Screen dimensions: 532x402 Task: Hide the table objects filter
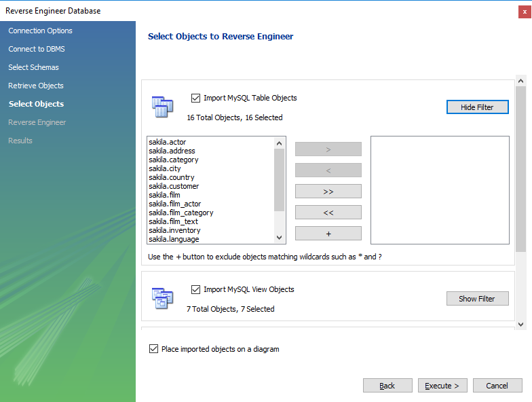pos(477,107)
